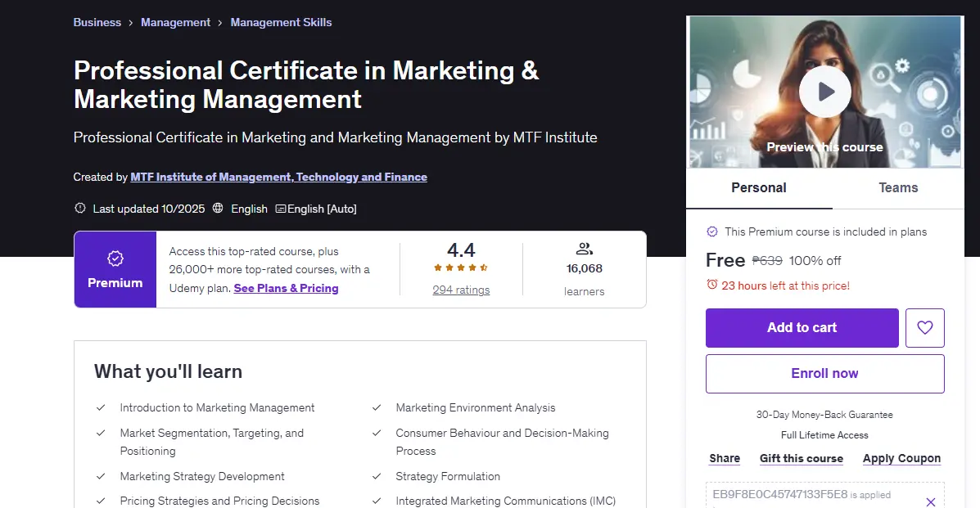Click Gift this course

pyautogui.click(x=802, y=458)
